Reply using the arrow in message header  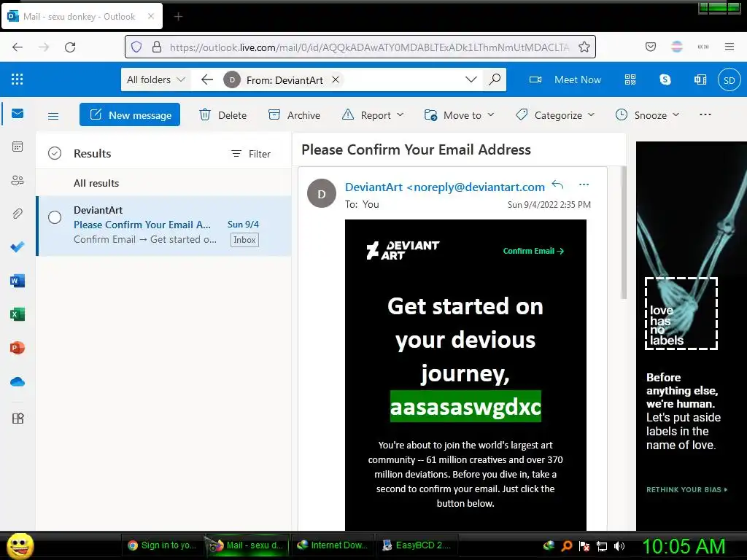557,184
